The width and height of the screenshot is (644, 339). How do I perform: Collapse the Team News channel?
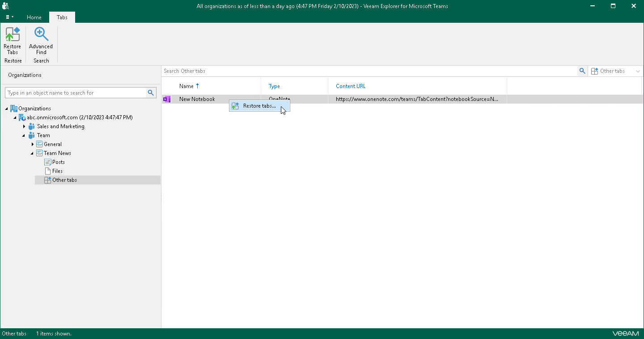pyautogui.click(x=32, y=153)
